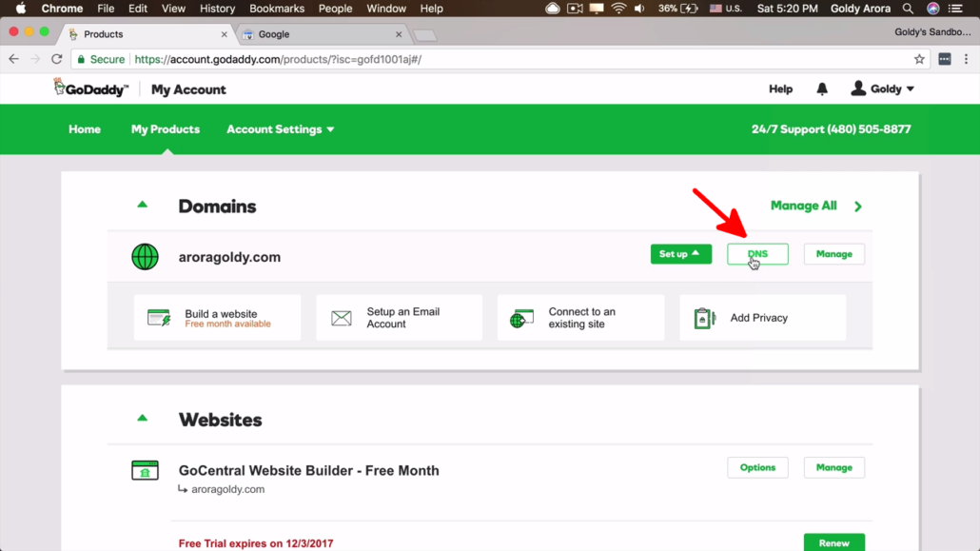Image resolution: width=980 pixels, height=551 pixels.
Task: Click the globe icon for aroragoldy.com
Action: [145, 257]
